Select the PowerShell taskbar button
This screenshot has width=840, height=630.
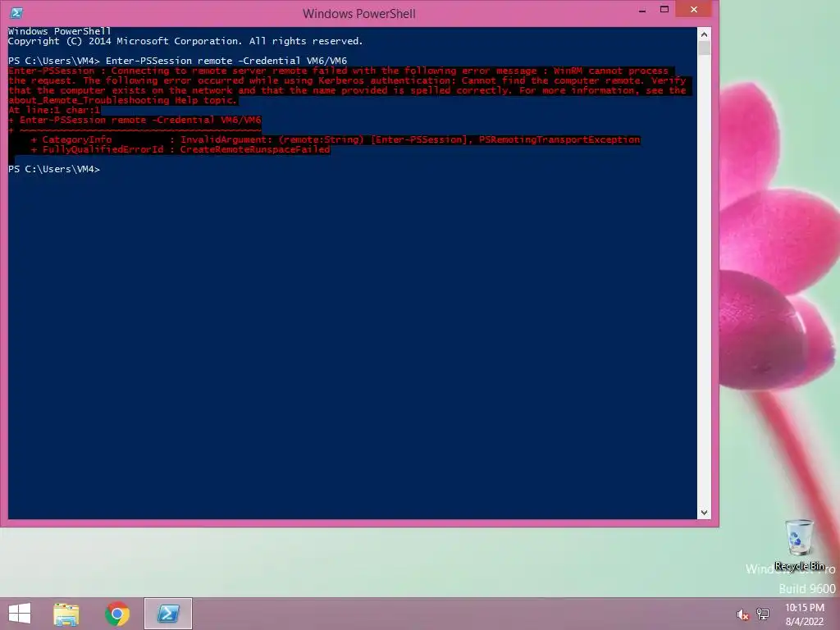click(x=168, y=614)
